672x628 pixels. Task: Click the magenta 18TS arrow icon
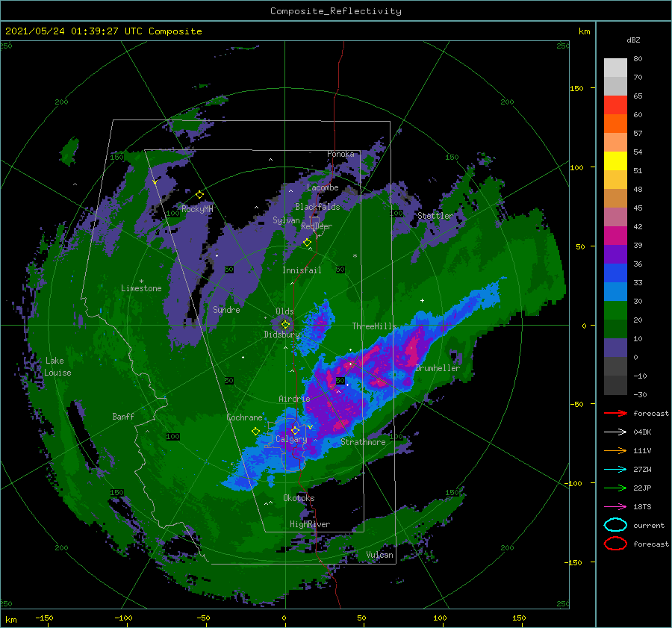point(615,506)
